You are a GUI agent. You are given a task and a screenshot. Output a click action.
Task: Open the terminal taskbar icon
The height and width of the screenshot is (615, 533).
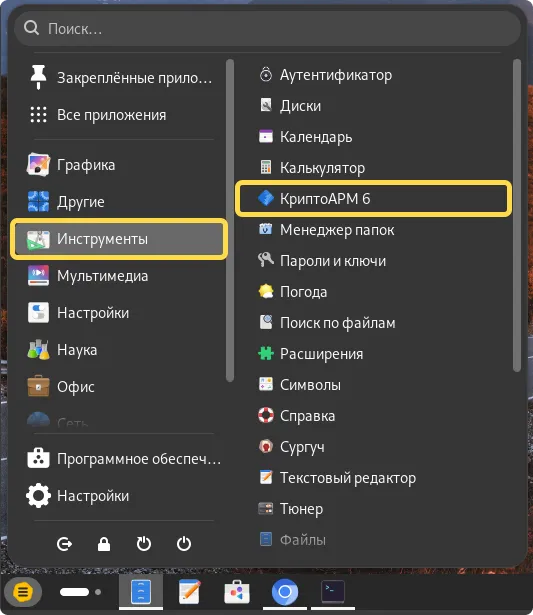pyautogui.click(x=333, y=591)
